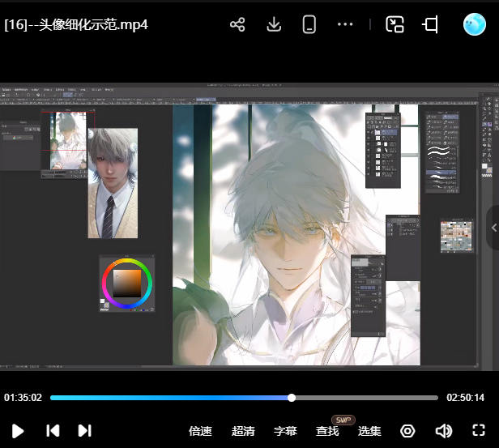Click the current time 01:35:02

click(23, 398)
